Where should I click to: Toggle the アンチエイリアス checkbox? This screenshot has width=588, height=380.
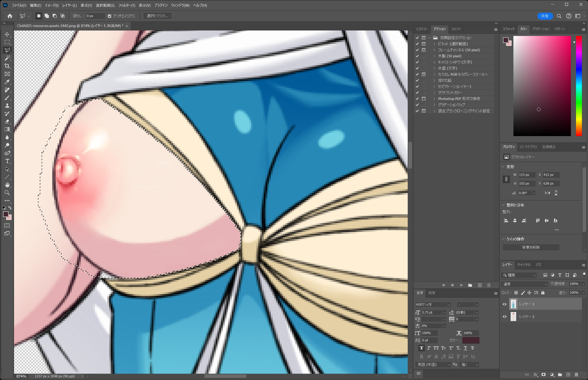pyautogui.click(x=109, y=16)
